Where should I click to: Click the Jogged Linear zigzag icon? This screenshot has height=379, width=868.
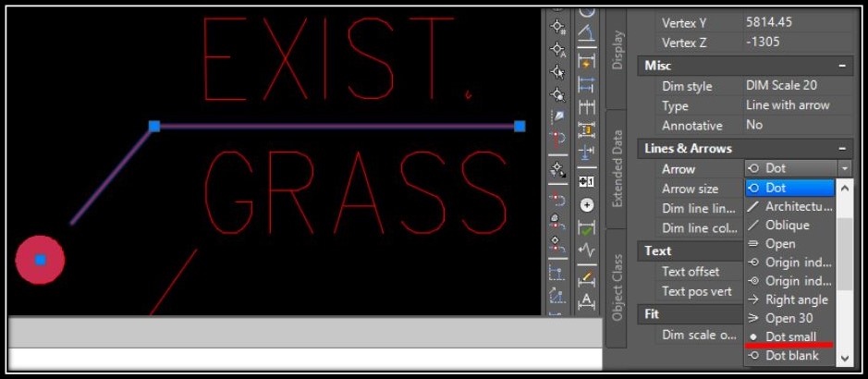(586, 251)
